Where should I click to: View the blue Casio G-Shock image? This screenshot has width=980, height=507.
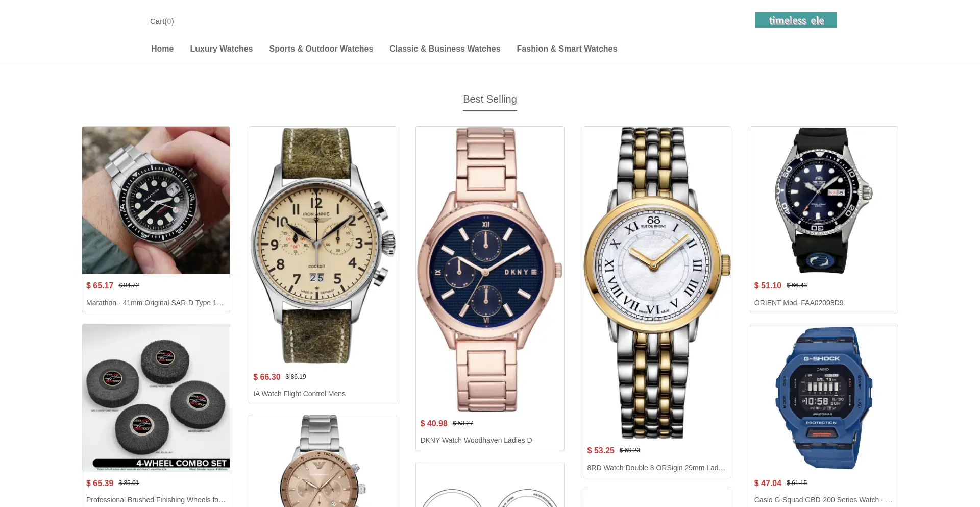pos(824,398)
